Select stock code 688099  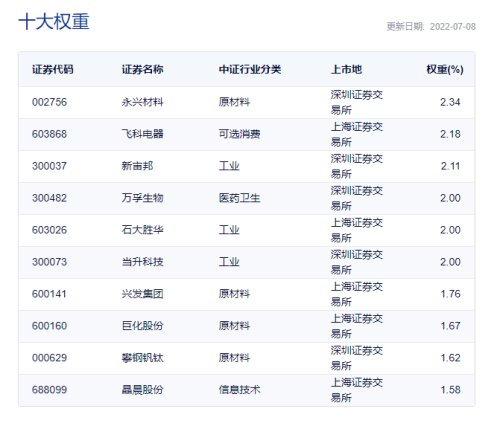click(x=49, y=390)
